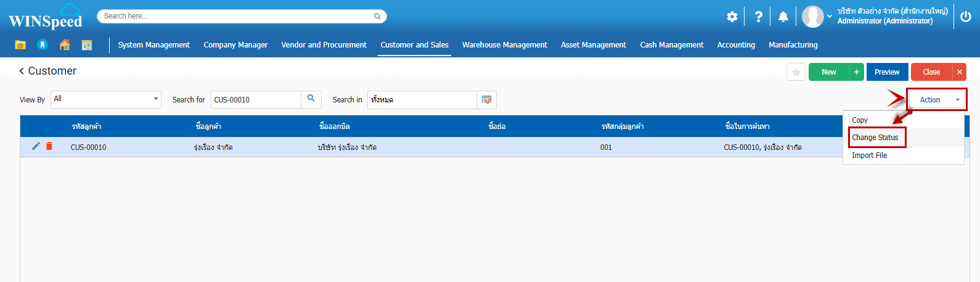Click the power logout icon
Screen dimensions: 980x282
pyautogui.click(x=965, y=17)
